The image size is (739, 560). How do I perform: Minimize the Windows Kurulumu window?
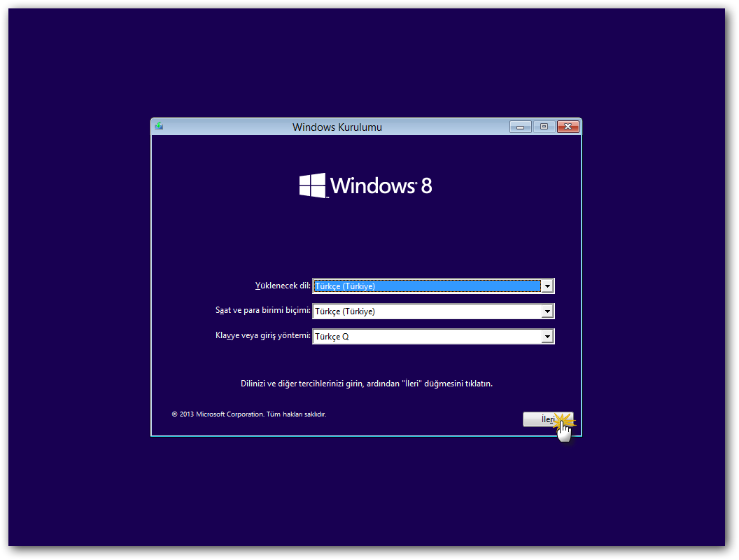(519, 127)
